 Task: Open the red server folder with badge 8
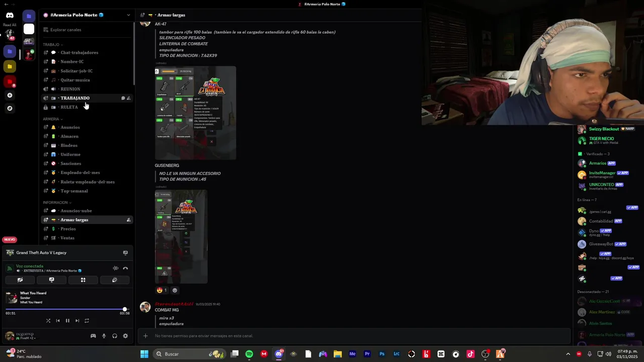[10, 81]
